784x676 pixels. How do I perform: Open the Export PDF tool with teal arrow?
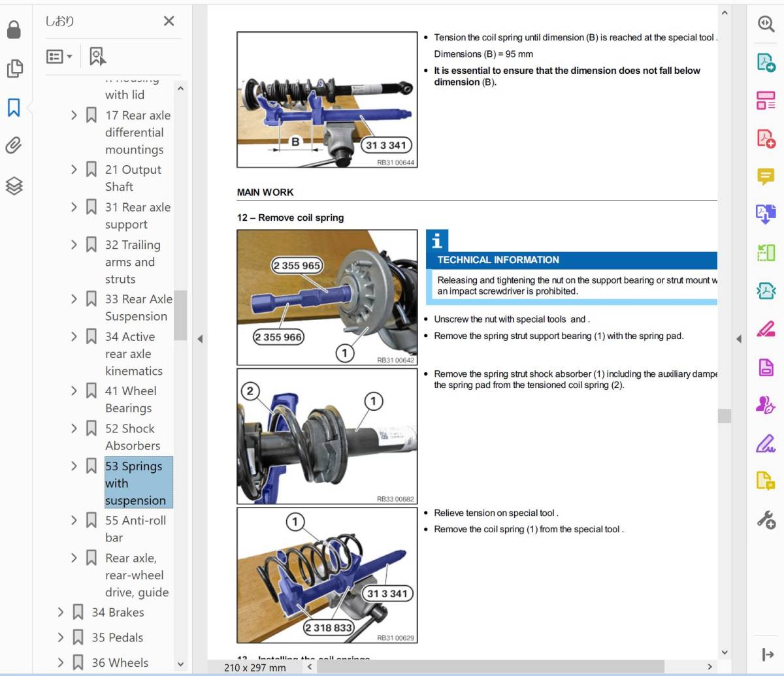coord(766,62)
